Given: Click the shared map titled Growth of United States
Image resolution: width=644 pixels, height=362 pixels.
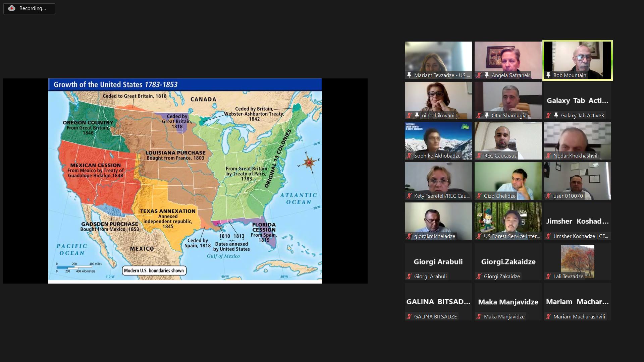Looking at the screenshot, I should coord(185,181).
